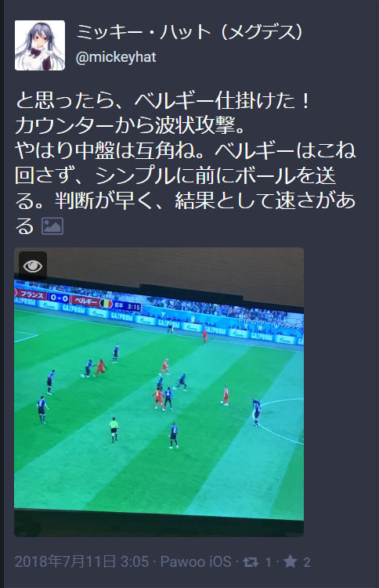Click the text シンプルに前にボールを送

click(215, 176)
